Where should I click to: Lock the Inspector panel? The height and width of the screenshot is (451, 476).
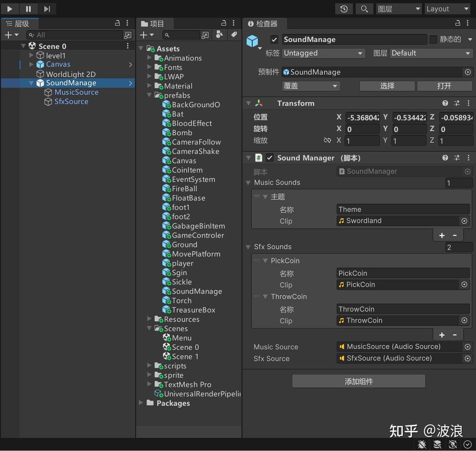458,23
